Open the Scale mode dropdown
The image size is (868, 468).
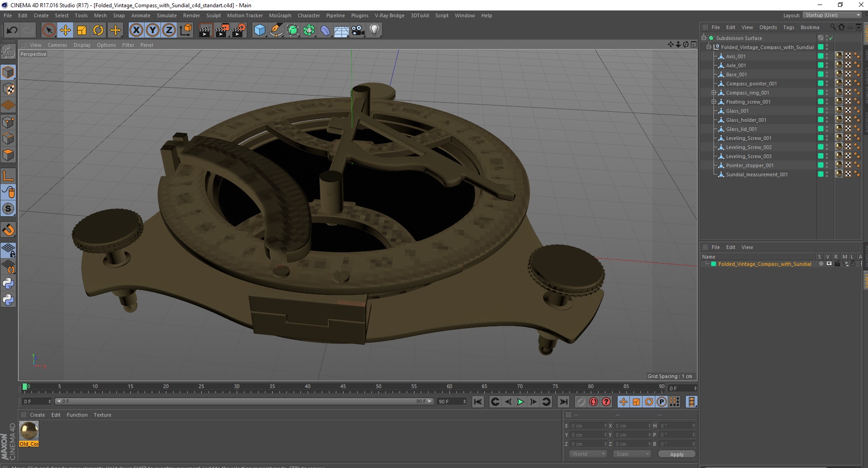tap(632, 454)
